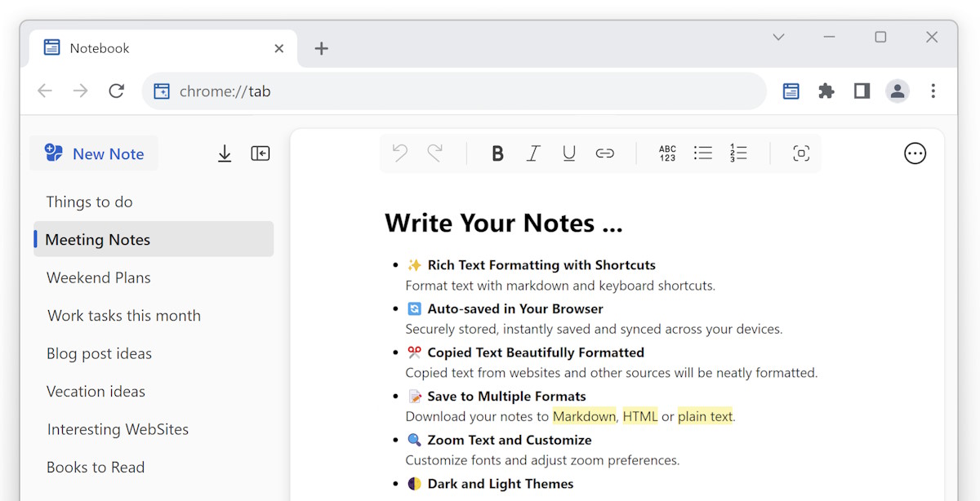Viewport: 980px width, 501px height.
Task: Collapse the notes sidebar
Action: click(261, 153)
